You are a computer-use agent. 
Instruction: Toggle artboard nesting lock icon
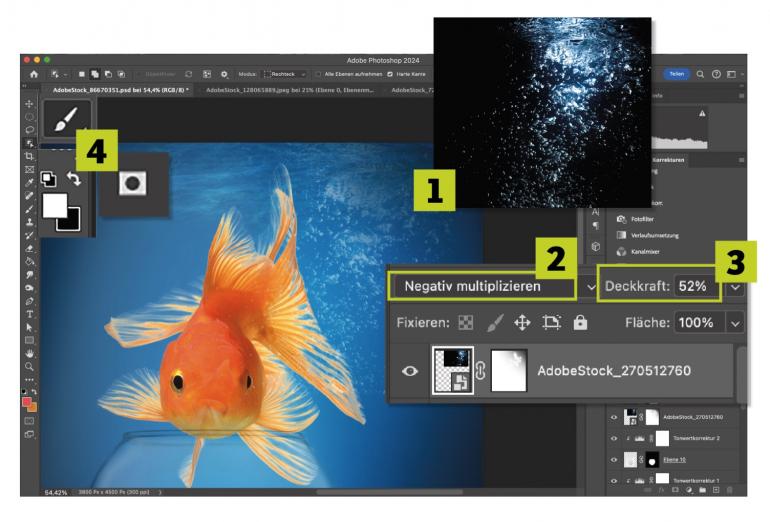(x=551, y=323)
